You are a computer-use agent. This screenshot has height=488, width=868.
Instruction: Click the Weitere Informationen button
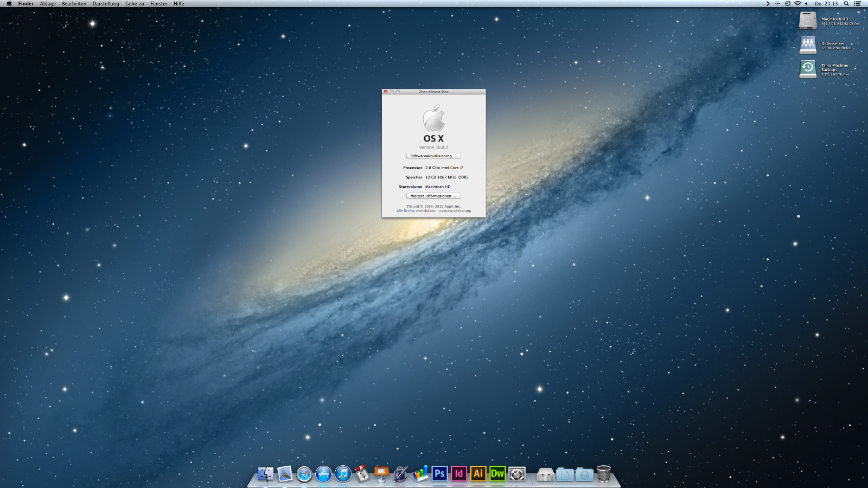[x=433, y=196]
